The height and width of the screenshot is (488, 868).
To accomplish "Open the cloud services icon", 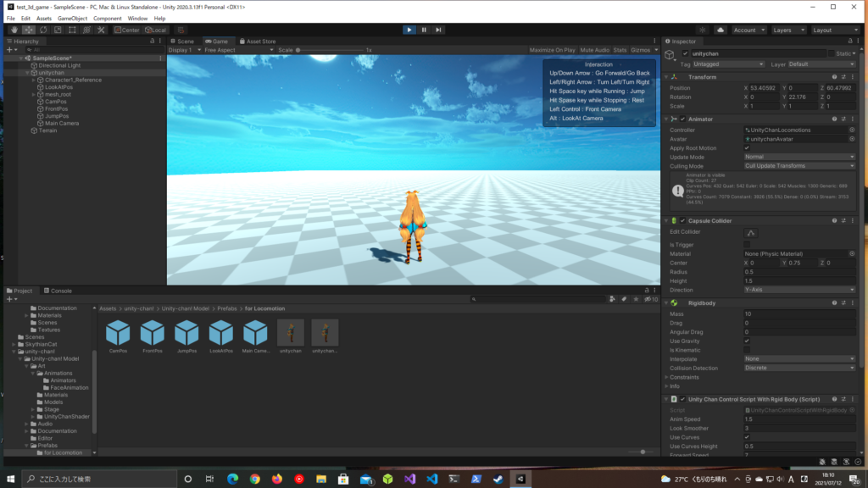I will coord(721,30).
